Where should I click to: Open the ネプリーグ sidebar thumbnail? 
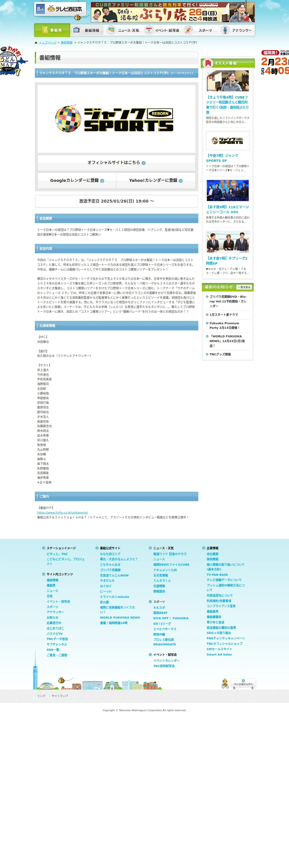coord(228,242)
